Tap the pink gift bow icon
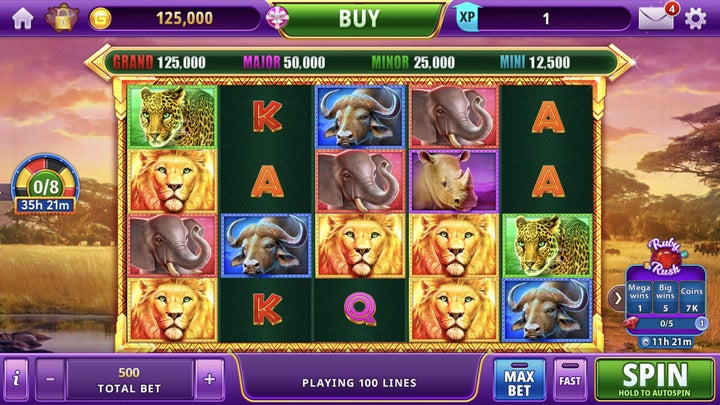This screenshot has width=720, height=405. [277, 18]
